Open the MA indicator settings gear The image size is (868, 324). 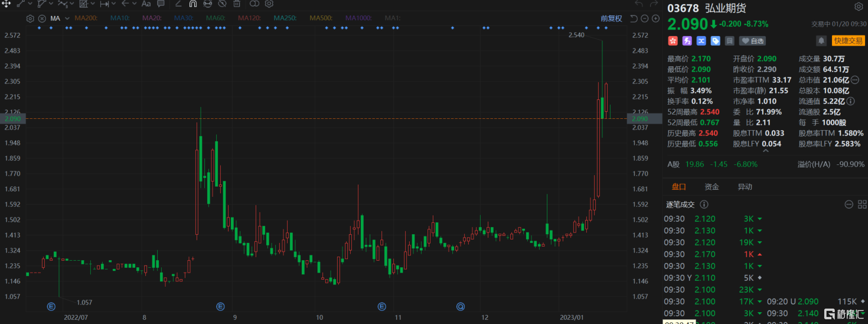coord(31,18)
